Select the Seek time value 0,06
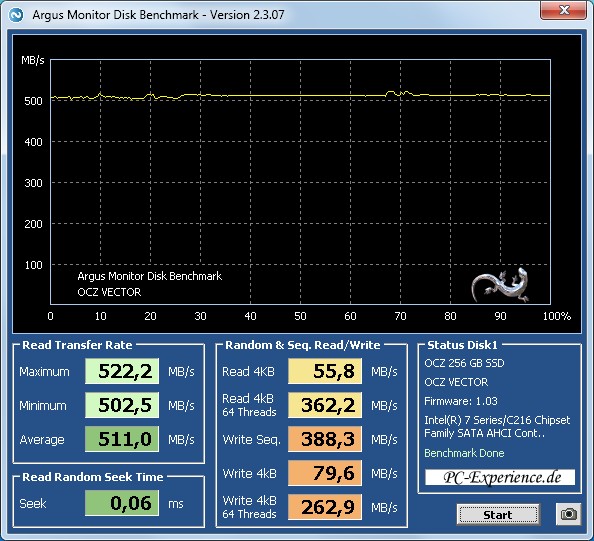 tap(122, 503)
